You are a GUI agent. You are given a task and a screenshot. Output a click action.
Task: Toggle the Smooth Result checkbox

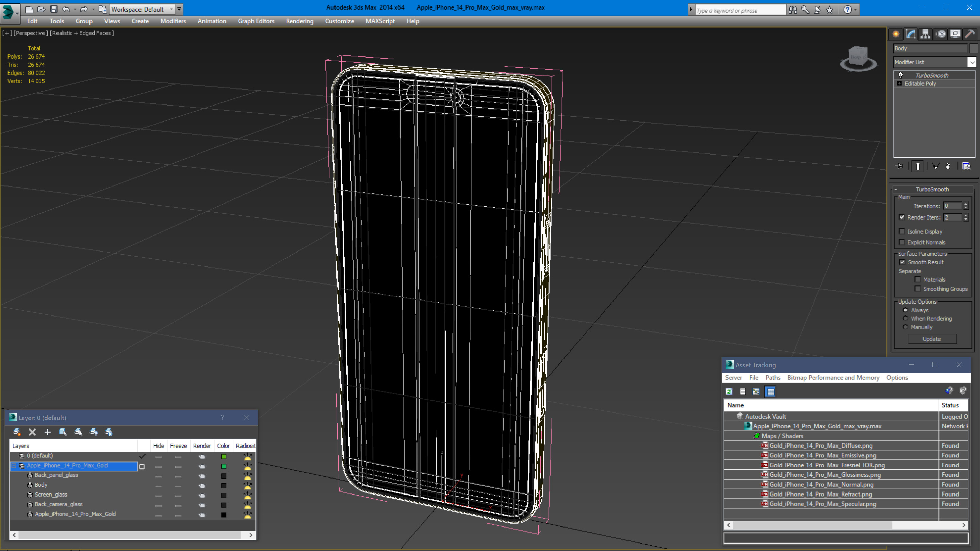[x=902, y=262]
